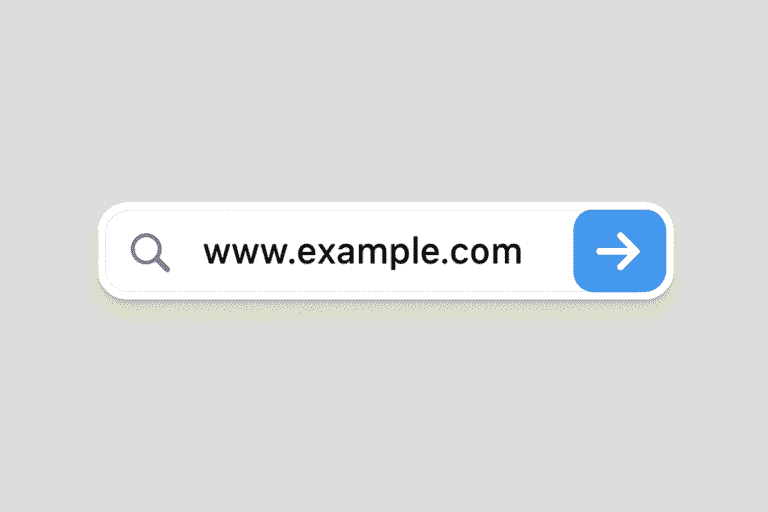Click the gray background below the search bar

384,412
